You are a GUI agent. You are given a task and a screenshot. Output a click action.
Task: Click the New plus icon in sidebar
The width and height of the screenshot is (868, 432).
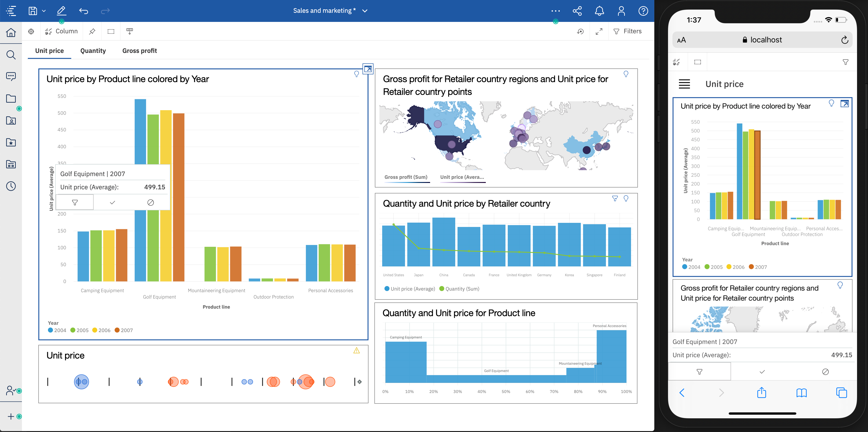pos(11,416)
